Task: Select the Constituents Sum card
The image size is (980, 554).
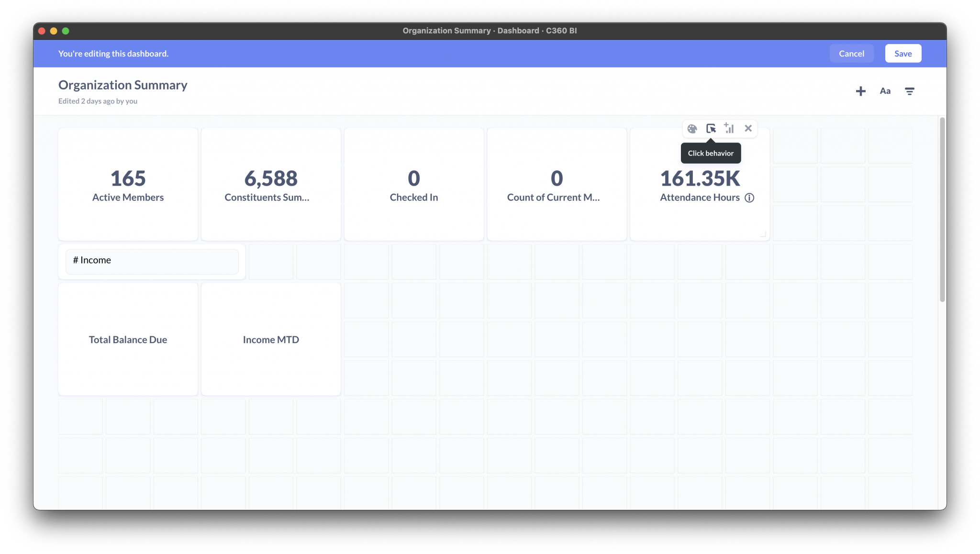Action: [x=271, y=184]
